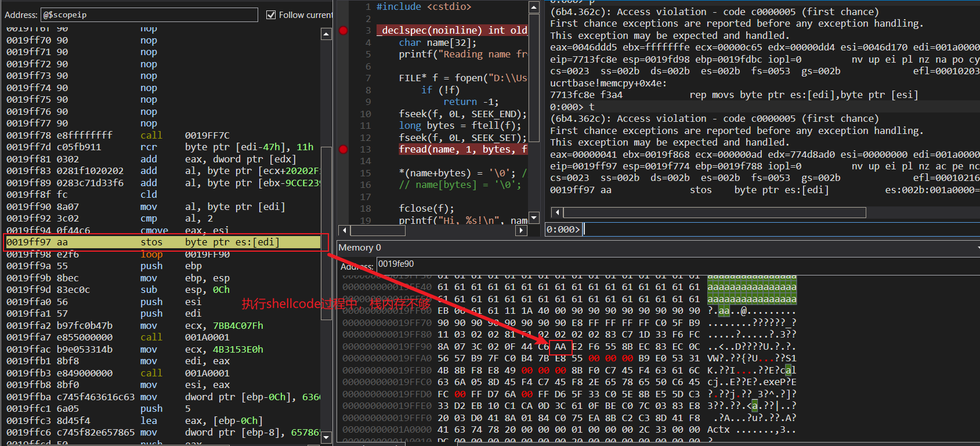Select the Memory 0 panel tab

tap(360, 248)
